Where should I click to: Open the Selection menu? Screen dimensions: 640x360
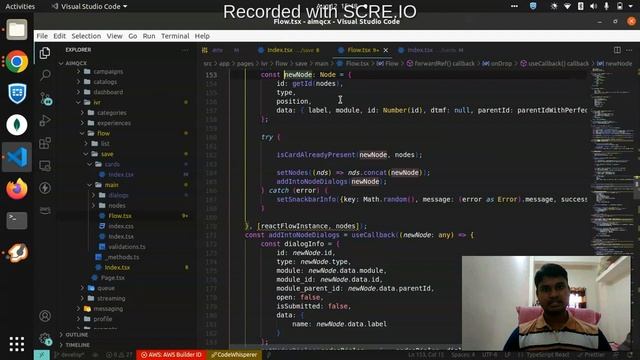click(x=86, y=36)
